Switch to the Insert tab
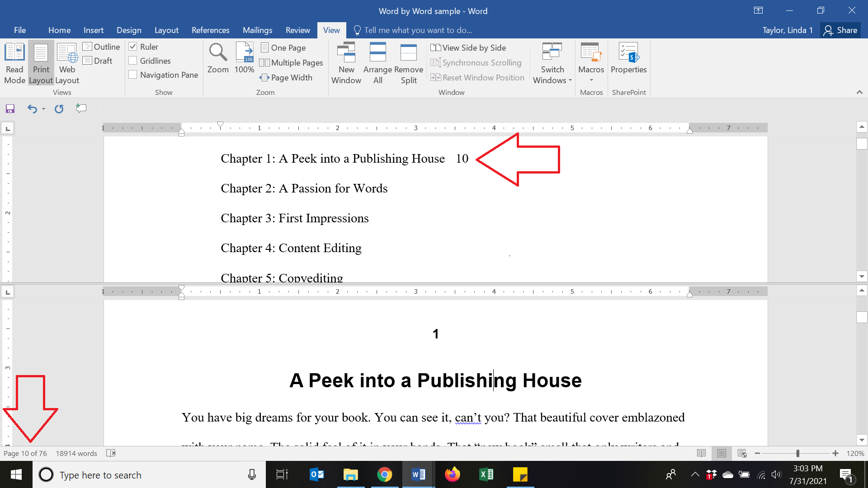The height and width of the screenshot is (488, 868). tap(93, 30)
